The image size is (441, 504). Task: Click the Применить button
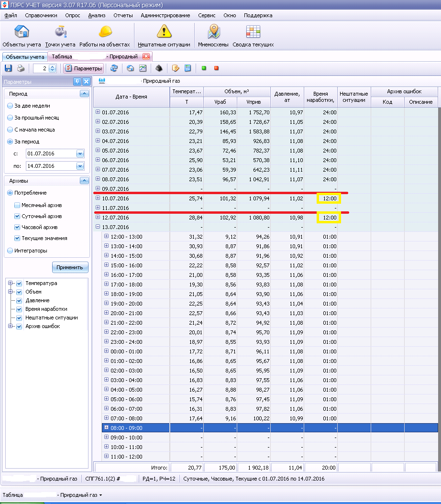[x=70, y=267]
